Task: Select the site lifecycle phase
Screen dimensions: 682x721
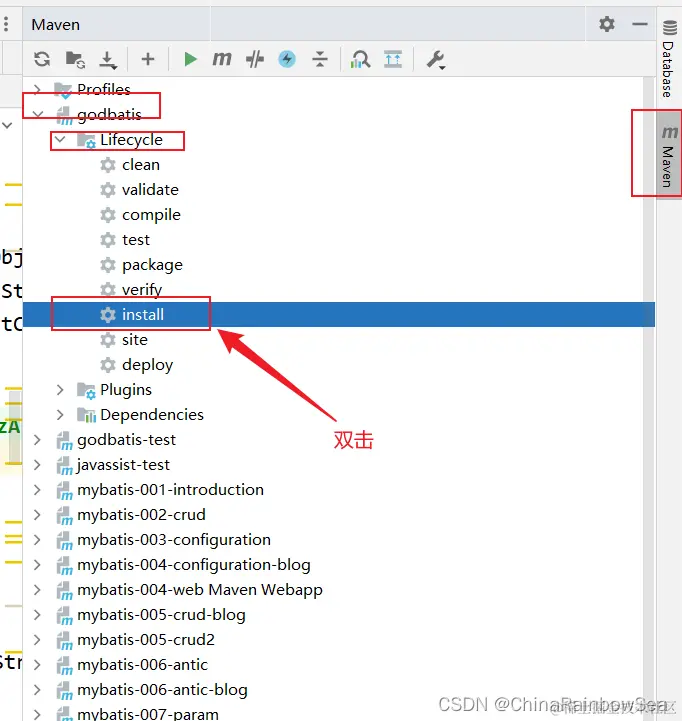Action: coord(135,340)
